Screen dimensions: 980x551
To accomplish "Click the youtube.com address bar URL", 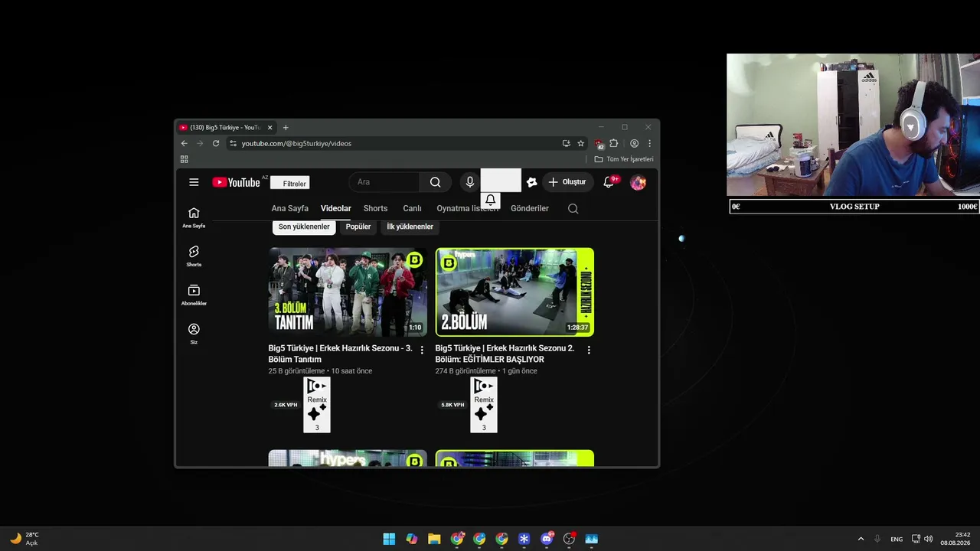I will click(296, 143).
